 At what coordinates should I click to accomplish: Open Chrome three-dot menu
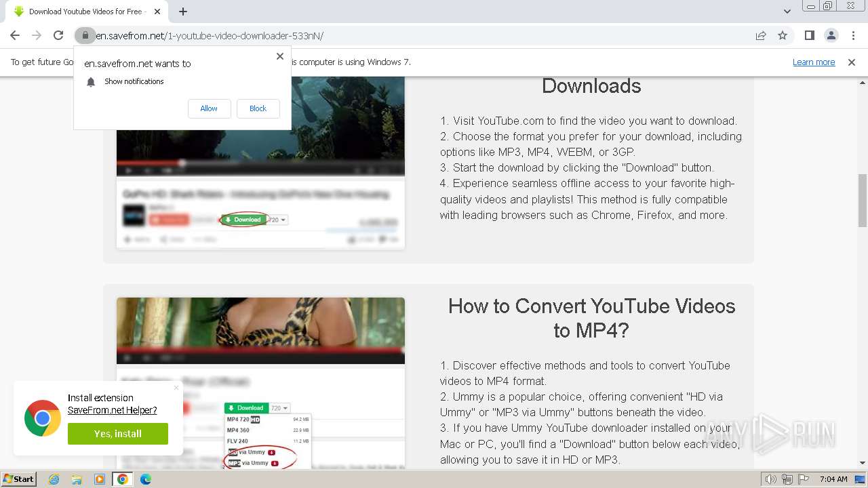click(x=853, y=35)
